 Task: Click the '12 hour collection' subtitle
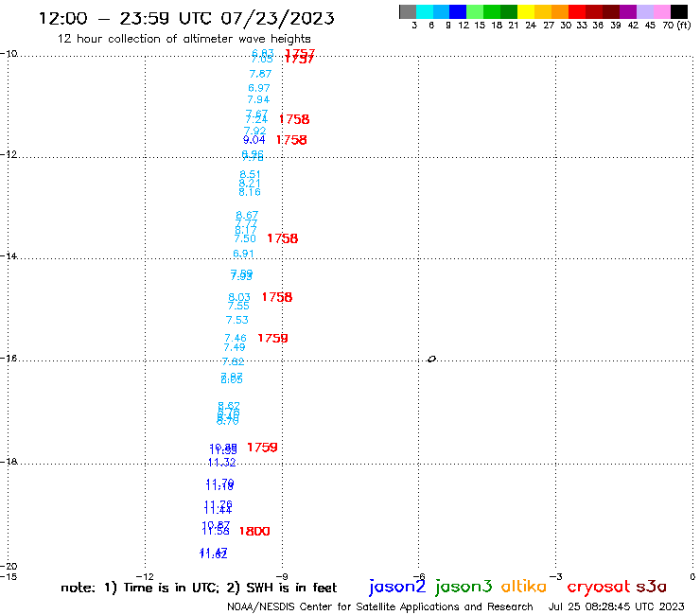pos(184,39)
